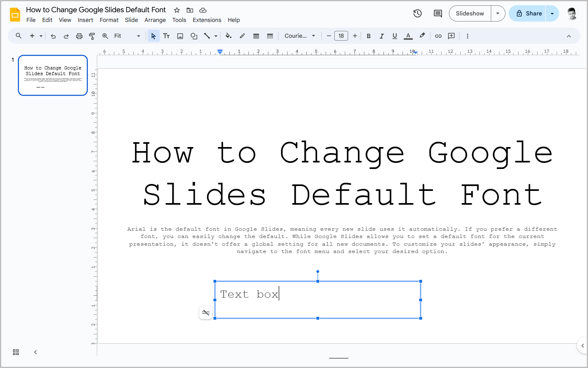Check the cloud save status icon
588x368 pixels.
point(203,10)
